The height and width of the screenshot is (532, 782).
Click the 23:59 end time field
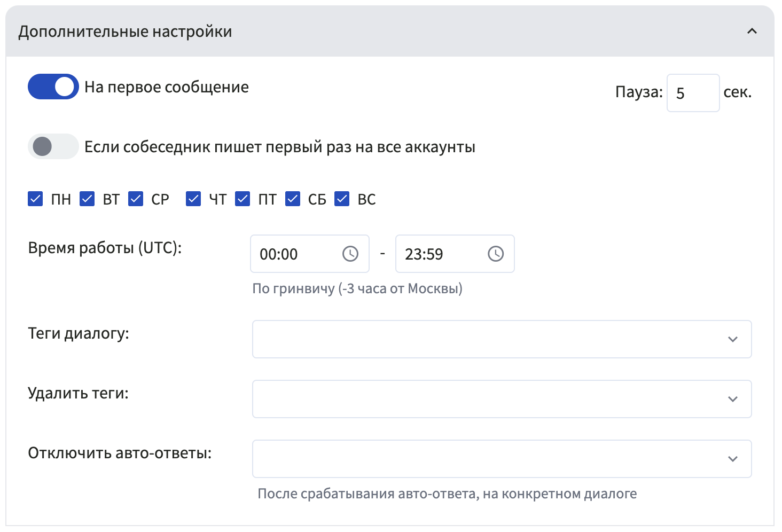(x=439, y=254)
